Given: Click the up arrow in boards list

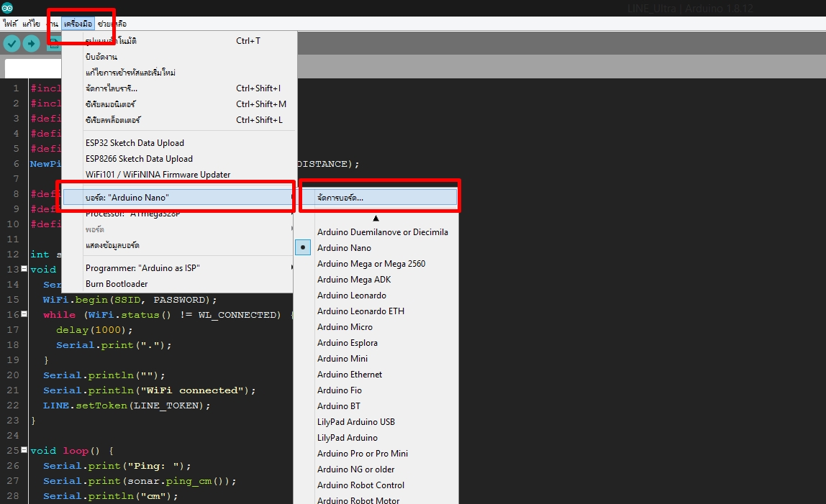Looking at the screenshot, I should [x=376, y=218].
